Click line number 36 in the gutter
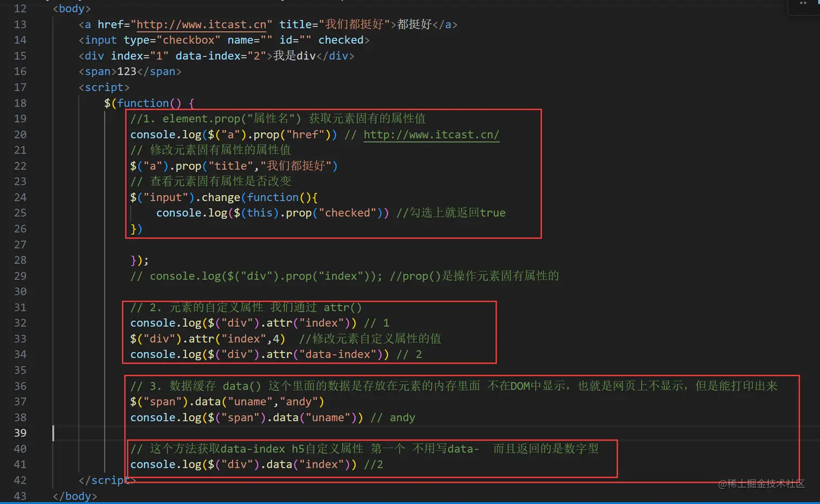Viewport: 820px width, 504px height. click(20, 386)
